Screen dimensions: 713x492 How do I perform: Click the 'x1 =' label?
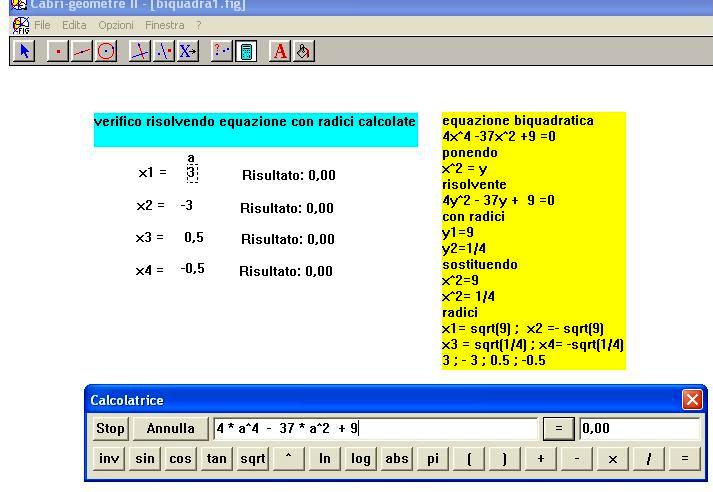coord(152,173)
